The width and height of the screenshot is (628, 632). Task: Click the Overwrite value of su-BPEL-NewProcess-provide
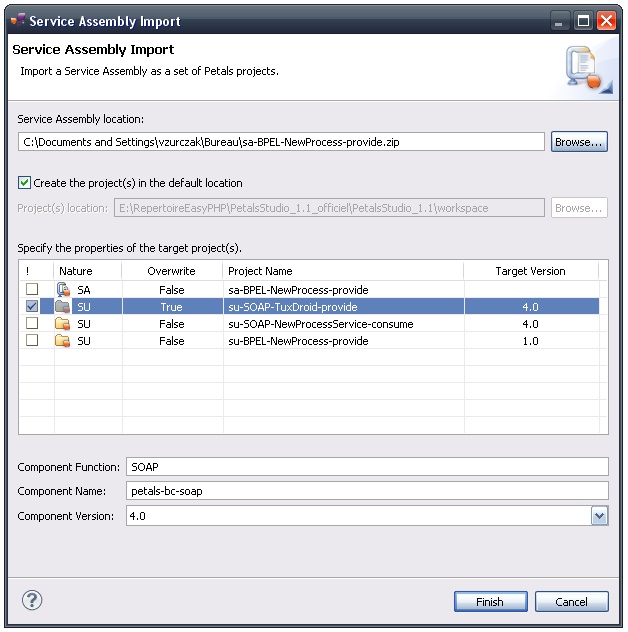[171, 341]
